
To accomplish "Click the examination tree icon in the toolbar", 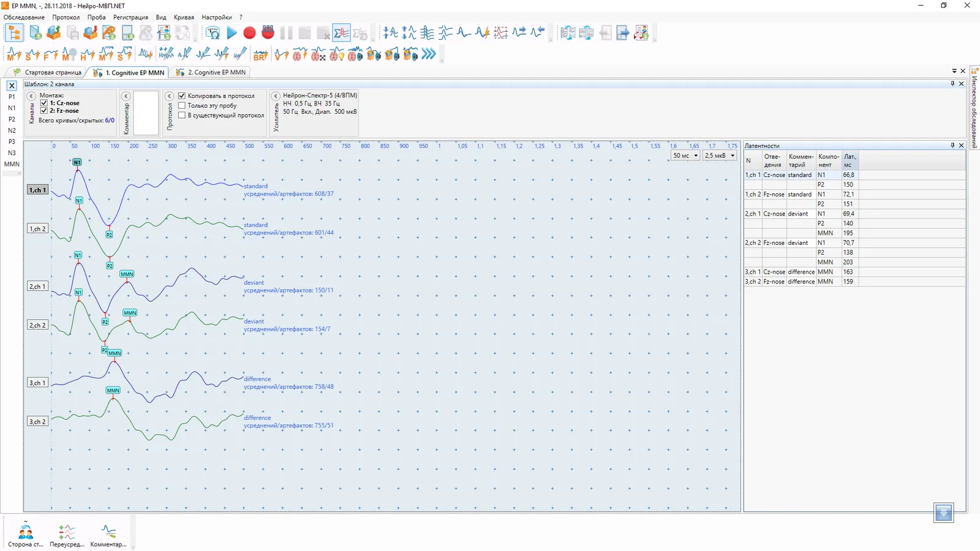I will (14, 33).
